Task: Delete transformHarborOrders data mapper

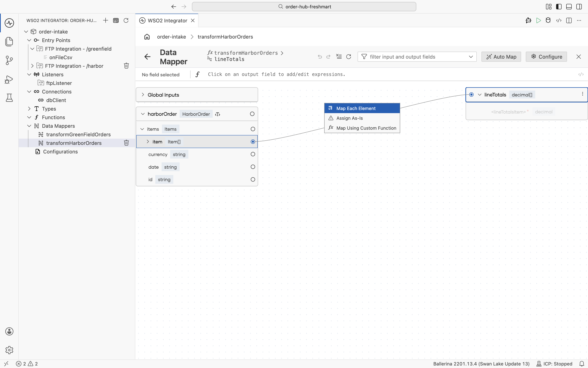Action: pos(126,143)
